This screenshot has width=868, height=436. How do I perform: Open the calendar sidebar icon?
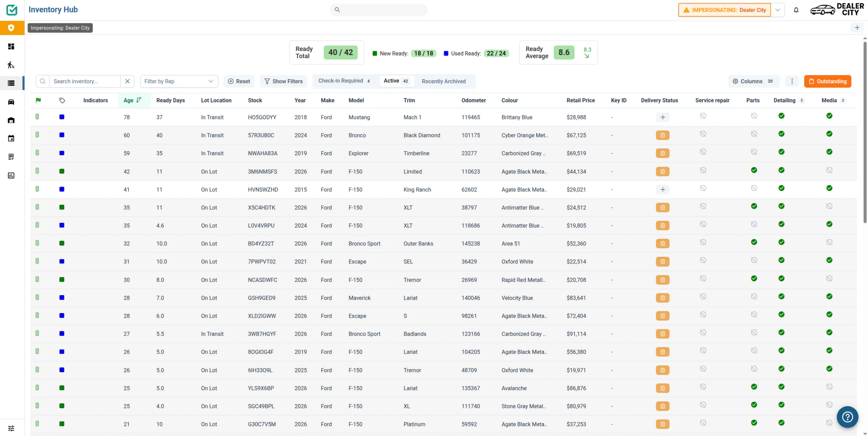click(x=11, y=138)
